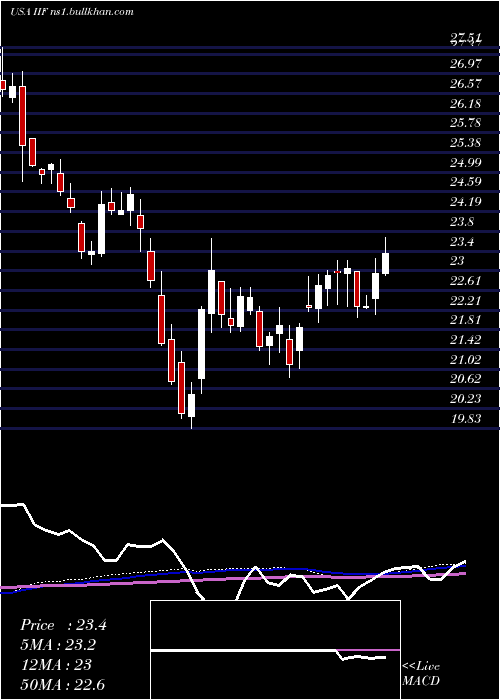This screenshot has width=500, height=700.
Task: Select the 25.78 price axis label
Action: (466, 123)
